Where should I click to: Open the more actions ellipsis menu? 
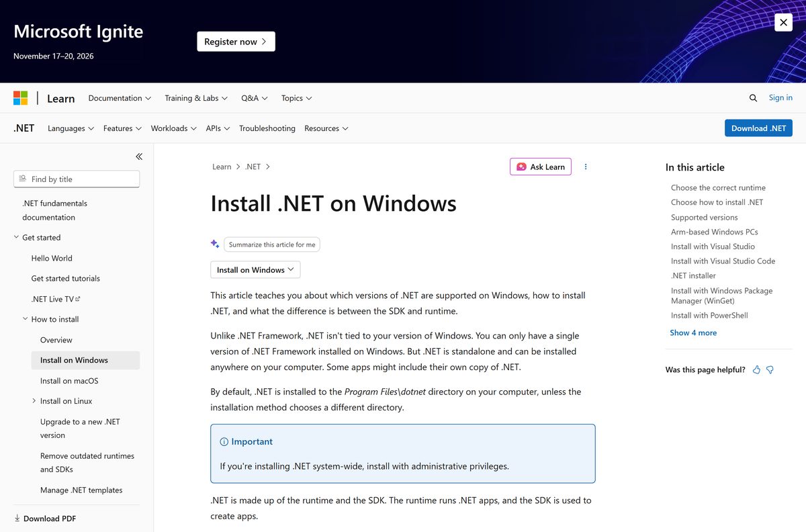(x=586, y=167)
